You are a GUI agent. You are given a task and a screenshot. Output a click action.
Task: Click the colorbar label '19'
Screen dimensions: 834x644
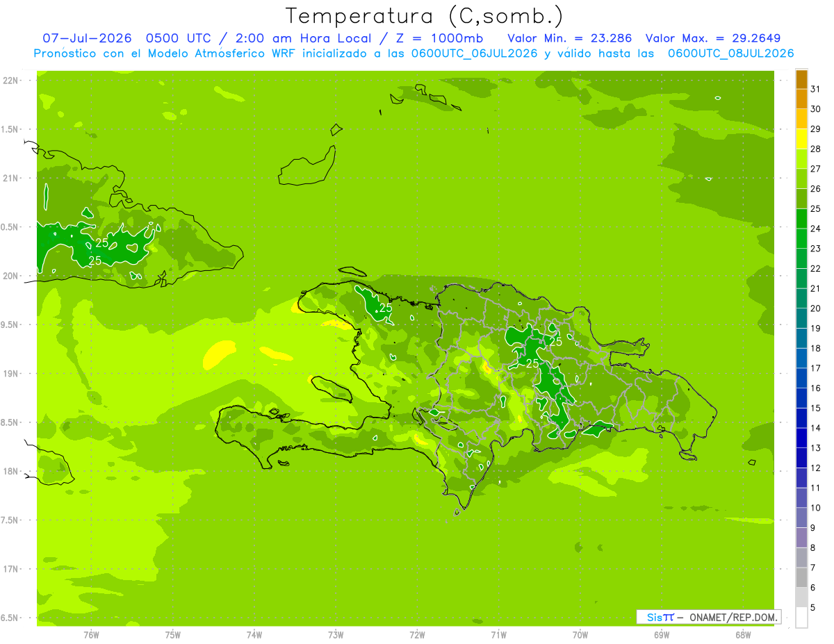click(816, 329)
